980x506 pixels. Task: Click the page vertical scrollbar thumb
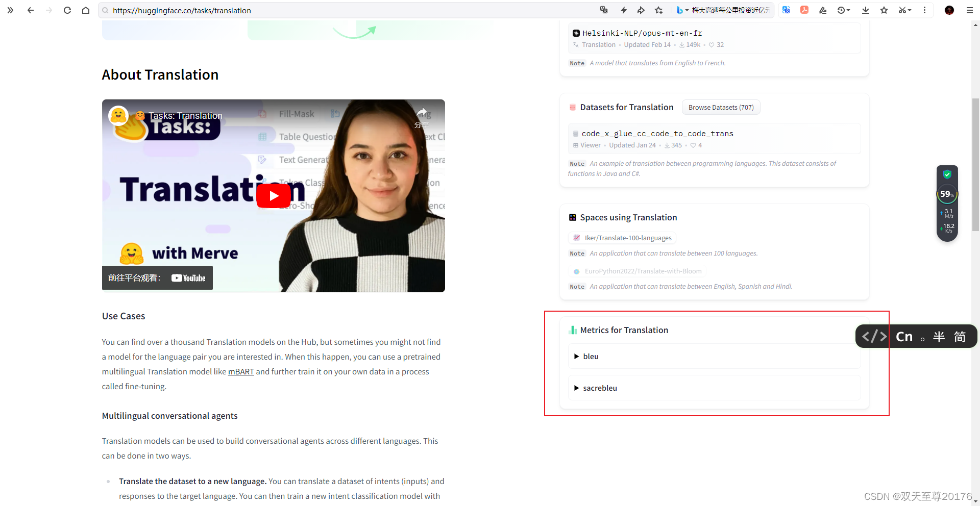[975, 164]
